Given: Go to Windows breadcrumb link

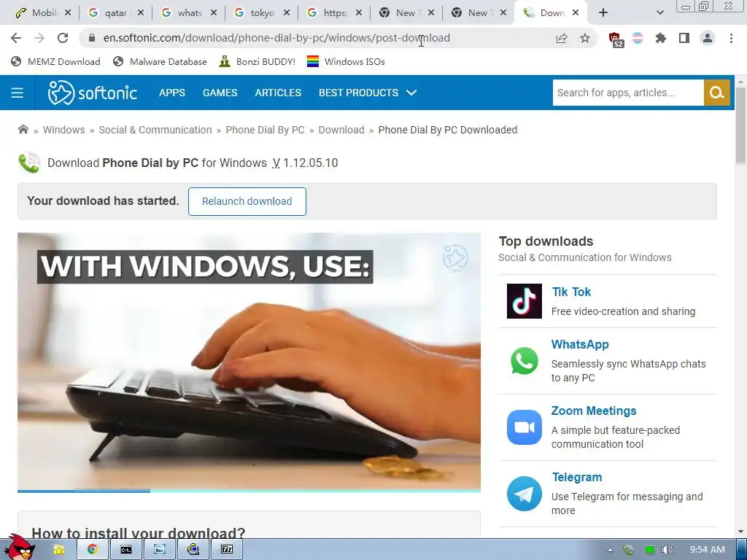Looking at the screenshot, I should click(64, 130).
